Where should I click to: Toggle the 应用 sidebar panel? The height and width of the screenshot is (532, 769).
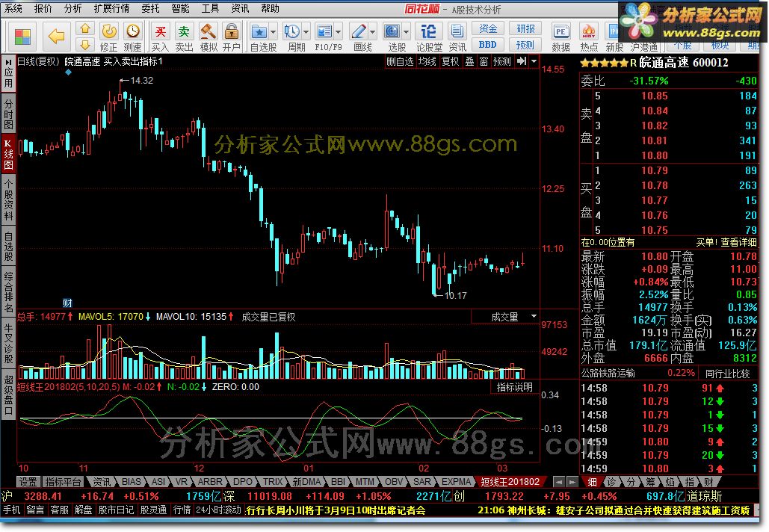[8, 73]
